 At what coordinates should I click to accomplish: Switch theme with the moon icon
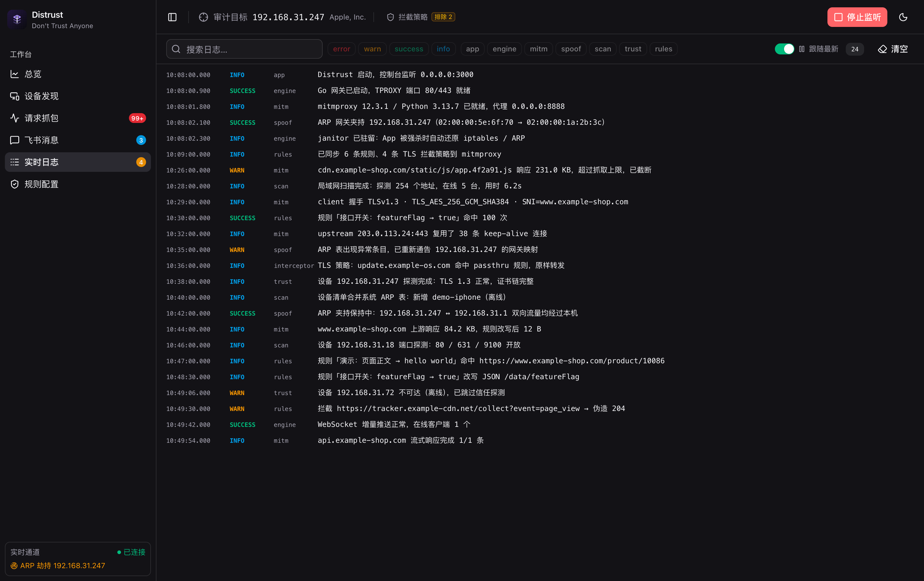903,17
